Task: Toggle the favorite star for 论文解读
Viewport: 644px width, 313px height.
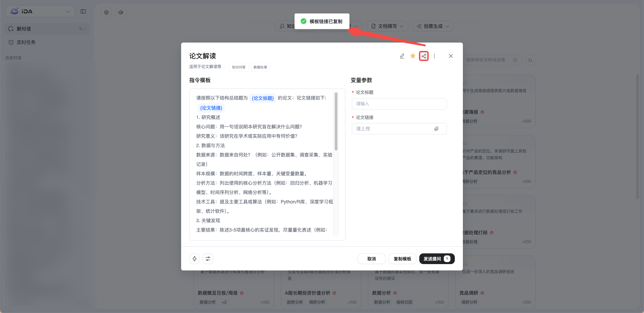Action: (x=413, y=56)
